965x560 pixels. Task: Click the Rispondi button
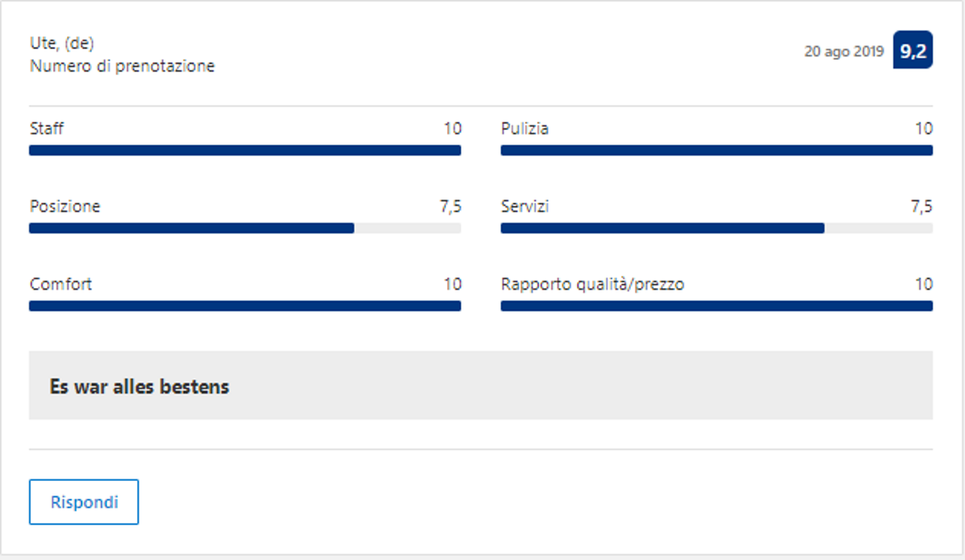84,502
